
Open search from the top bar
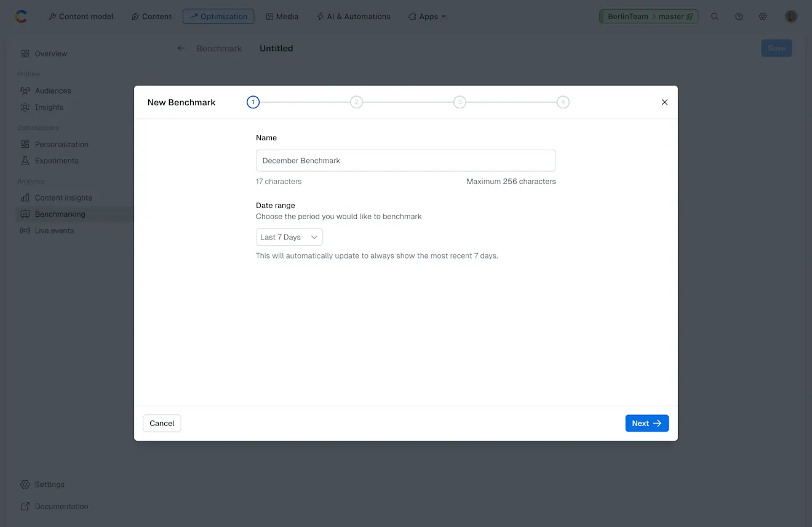715,16
